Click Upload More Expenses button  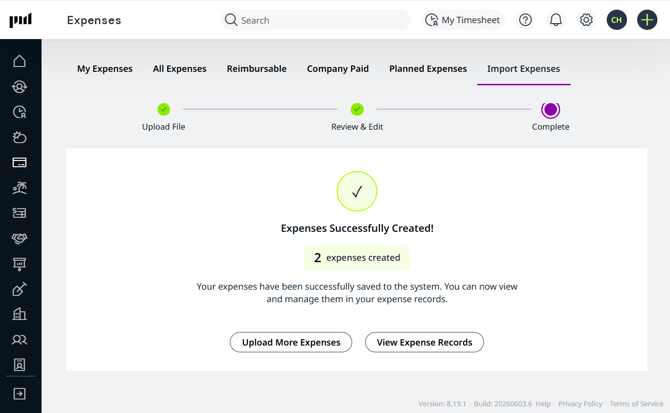click(x=291, y=343)
